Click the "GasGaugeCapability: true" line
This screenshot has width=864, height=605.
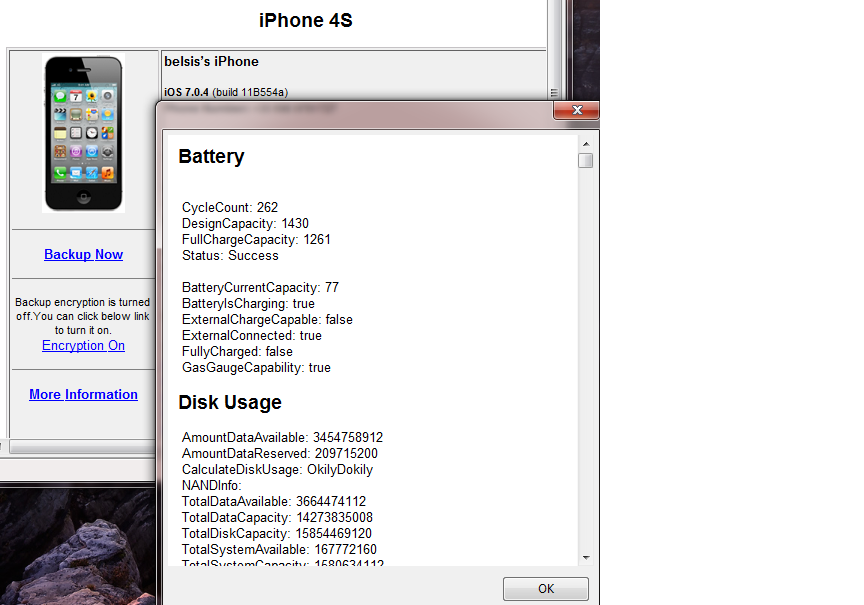(x=256, y=367)
